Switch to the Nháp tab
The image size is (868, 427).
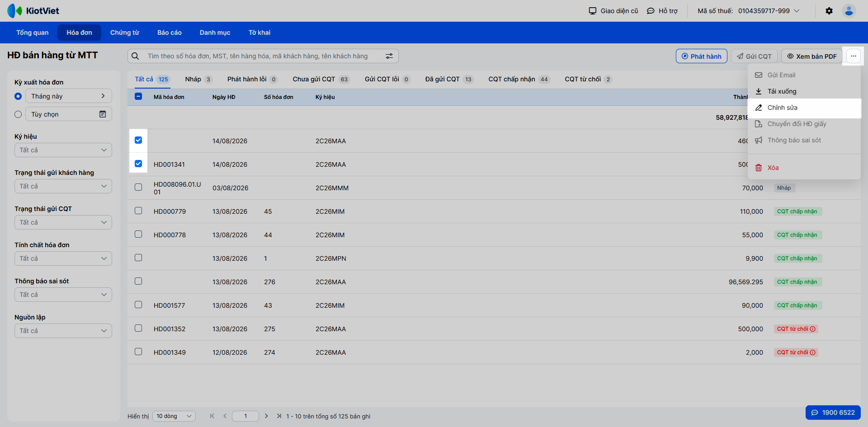tap(198, 79)
